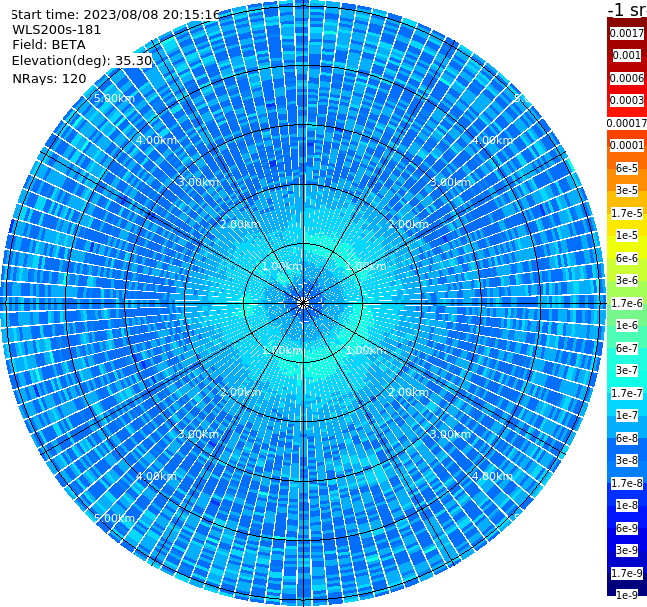Click the 4.00km range label in lower-right quadrant
Screen dimensions: 647x607
[x=492, y=476]
